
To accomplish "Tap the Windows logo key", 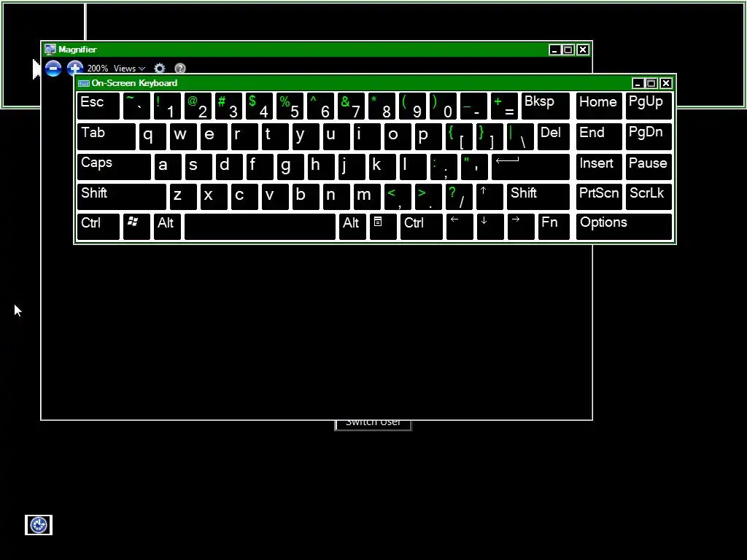I will (136, 227).
